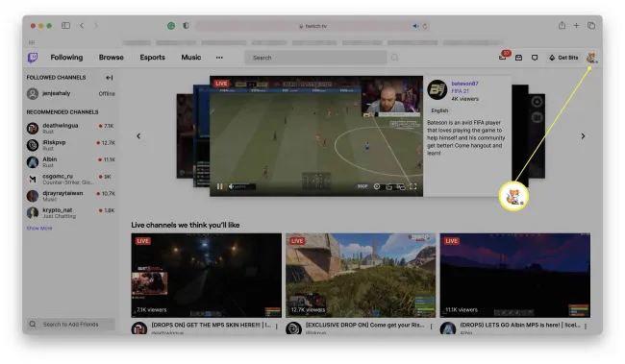Open Safari Share icon
625x364 pixels.
pyautogui.click(x=562, y=26)
